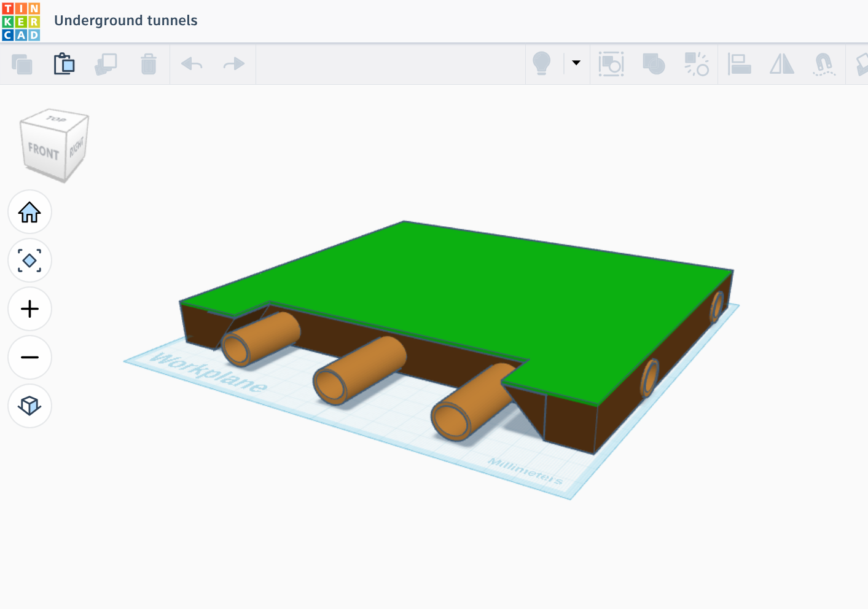
Task: Click the FRONT face of view cube
Action: click(x=43, y=151)
